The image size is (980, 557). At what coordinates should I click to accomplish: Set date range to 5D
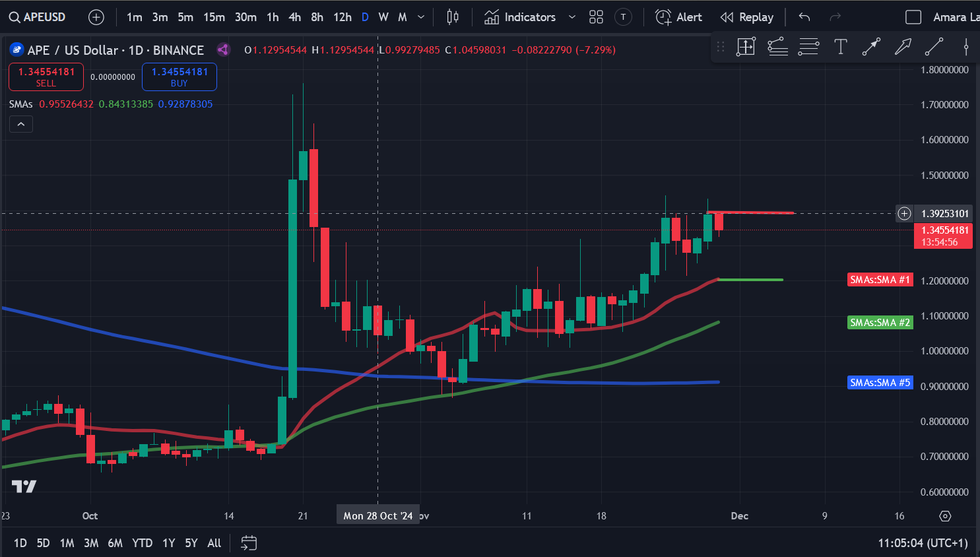coord(43,543)
